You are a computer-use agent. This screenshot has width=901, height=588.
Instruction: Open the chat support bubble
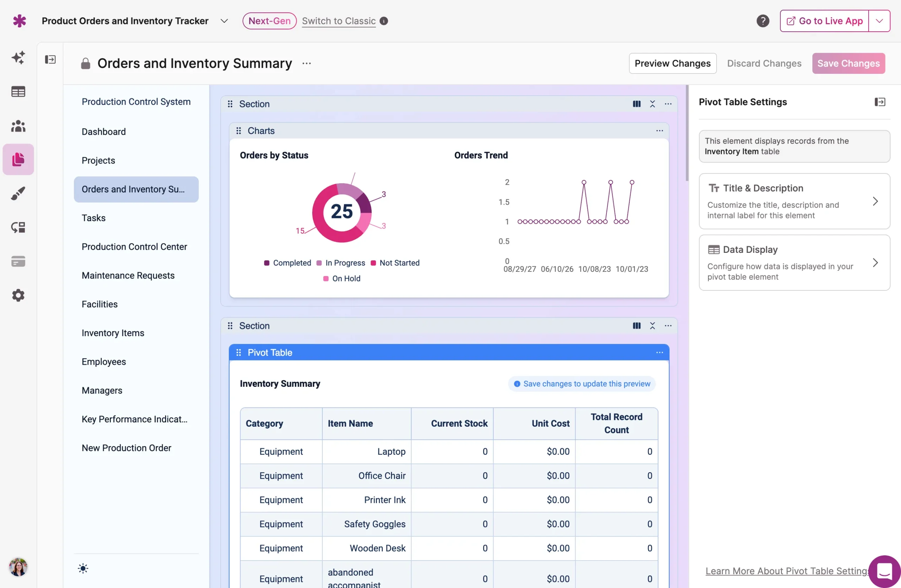(x=884, y=571)
